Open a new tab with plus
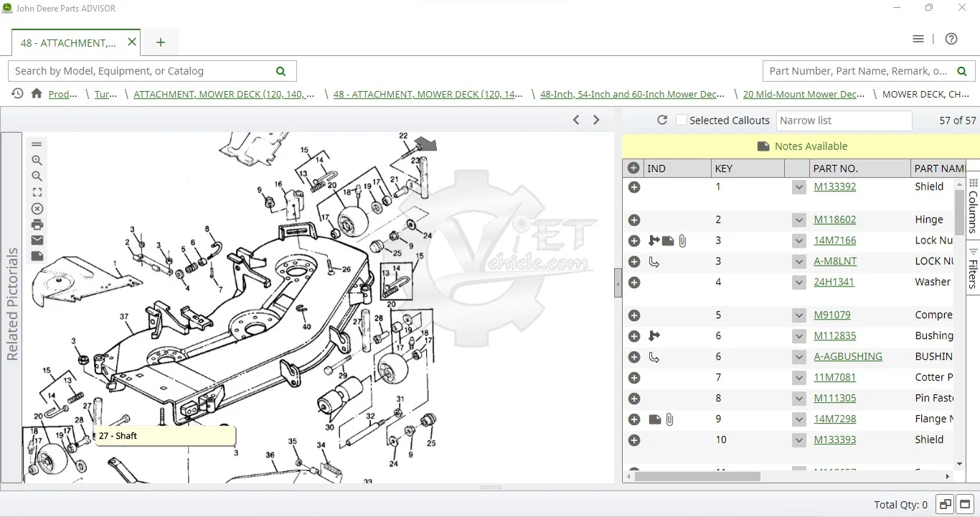Image resolution: width=980 pixels, height=517 pixels. point(161,42)
